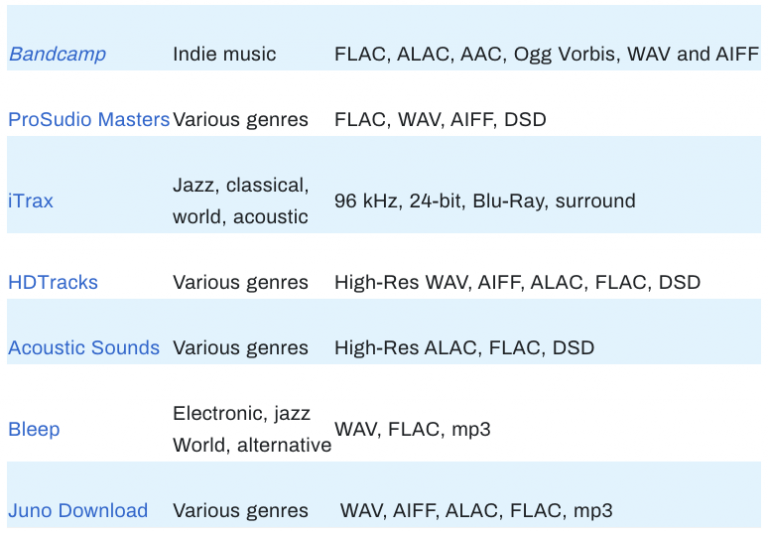Open the Acoustic Sounds link
768x533 pixels.
click(x=84, y=348)
